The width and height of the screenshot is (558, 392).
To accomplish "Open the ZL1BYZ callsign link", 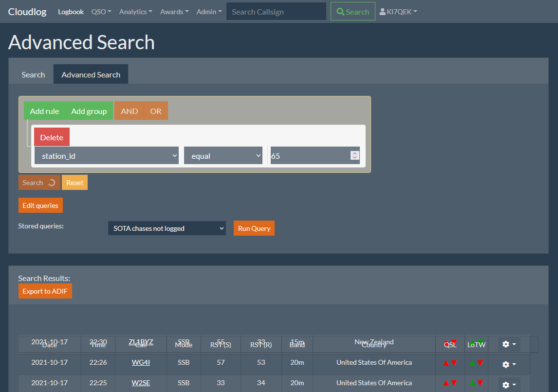I will click(x=141, y=342).
